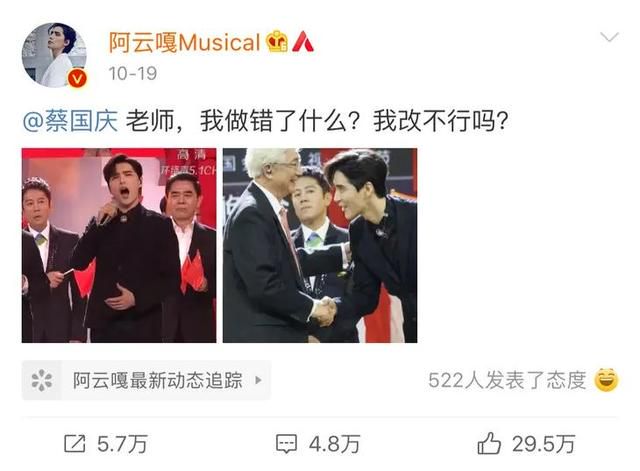Click the flower icon in tracking banner
This screenshot has width=640, height=471.
pyautogui.click(x=42, y=380)
